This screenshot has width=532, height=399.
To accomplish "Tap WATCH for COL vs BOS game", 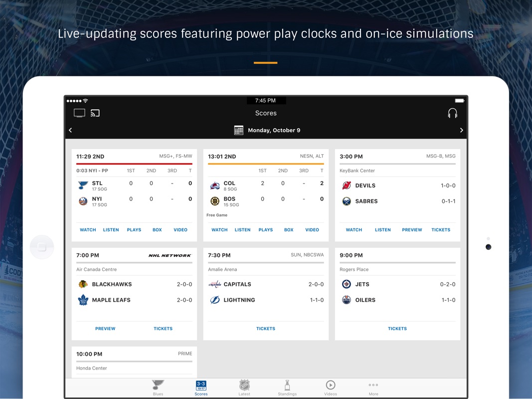I will point(219,230).
